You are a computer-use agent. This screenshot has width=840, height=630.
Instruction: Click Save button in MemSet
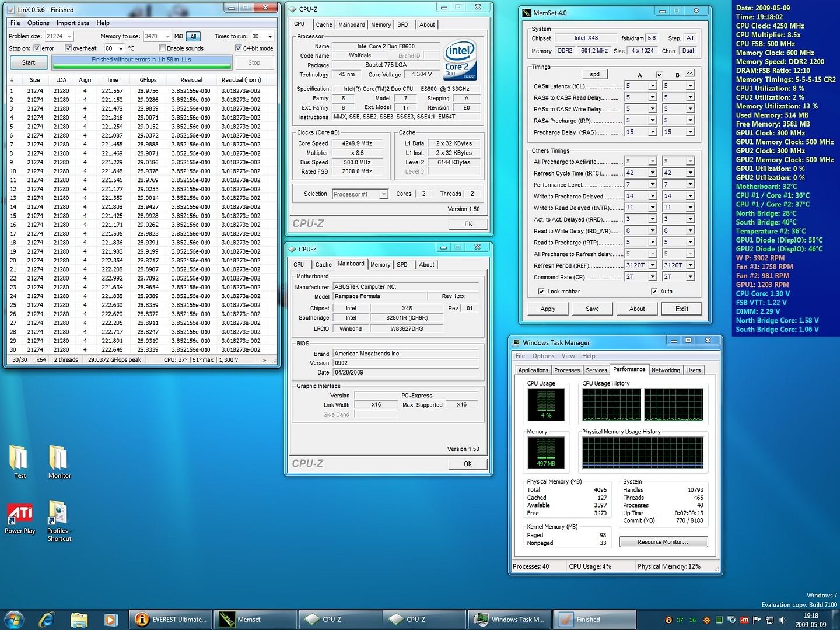coord(592,309)
